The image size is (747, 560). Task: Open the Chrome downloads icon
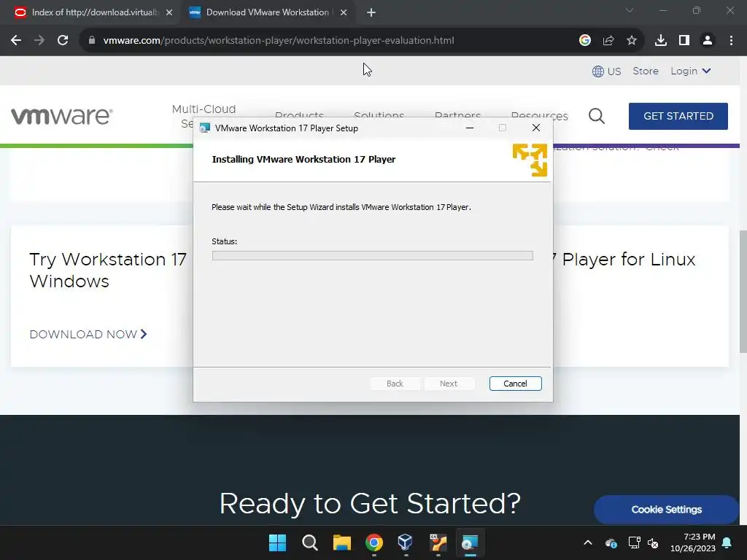[x=661, y=41]
